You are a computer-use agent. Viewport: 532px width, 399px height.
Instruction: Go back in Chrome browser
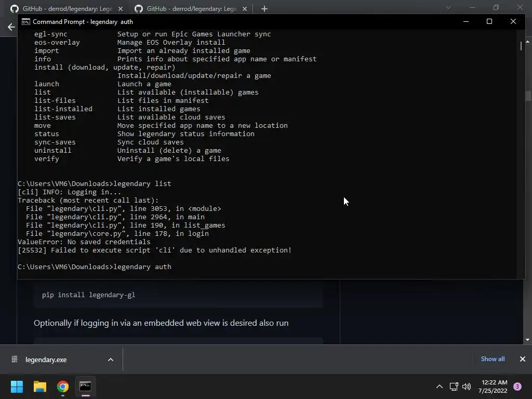(11, 27)
